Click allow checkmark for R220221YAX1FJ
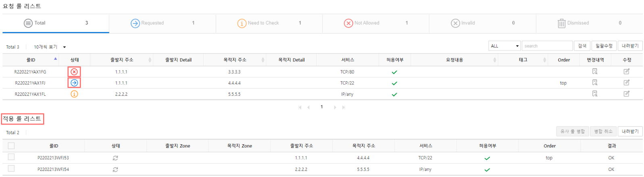The height and width of the screenshot is (177, 644). click(394, 83)
